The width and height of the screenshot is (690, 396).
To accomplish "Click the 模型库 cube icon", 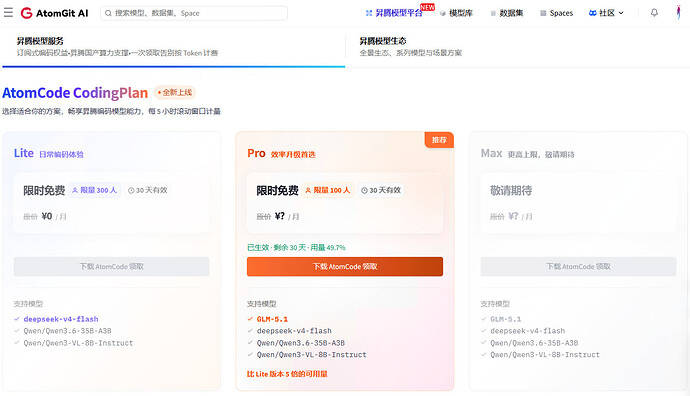I will tap(443, 13).
